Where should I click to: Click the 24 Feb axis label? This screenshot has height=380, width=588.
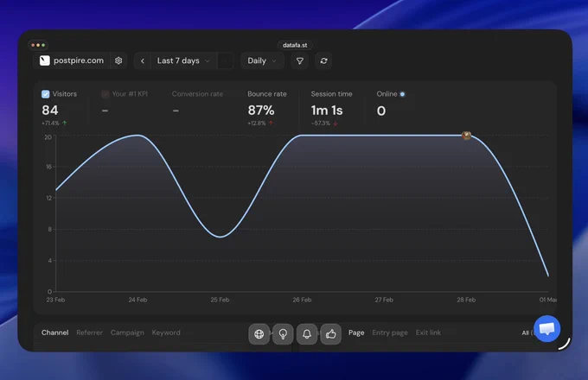(137, 300)
